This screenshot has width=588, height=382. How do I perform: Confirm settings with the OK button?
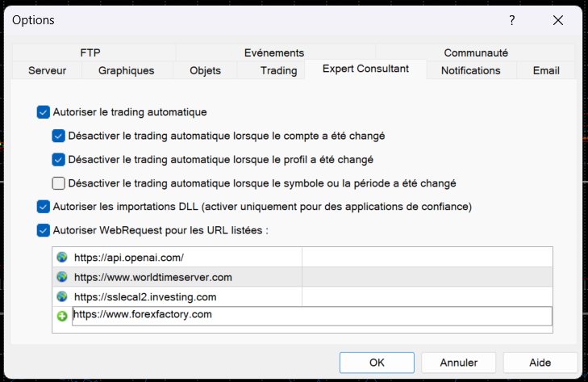click(377, 363)
